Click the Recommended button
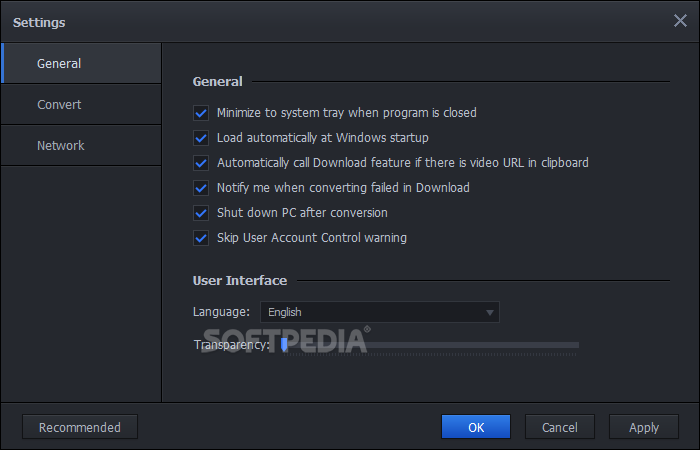Viewport: 700px width, 450px height. (80, 427)
